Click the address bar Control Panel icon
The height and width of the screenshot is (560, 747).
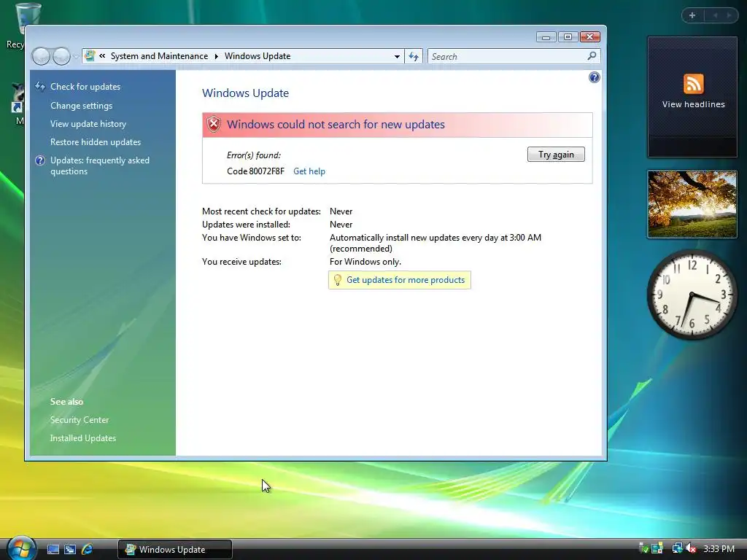click(90, 56)
